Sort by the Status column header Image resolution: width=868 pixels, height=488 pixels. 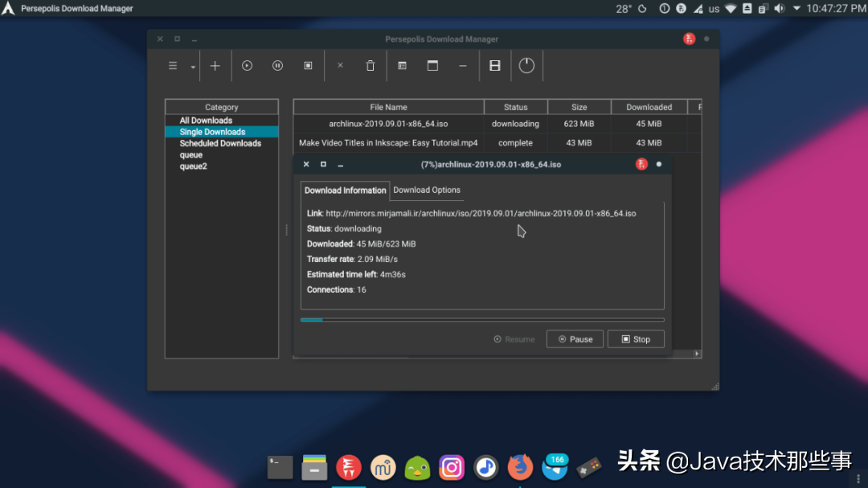click(515, 107)
